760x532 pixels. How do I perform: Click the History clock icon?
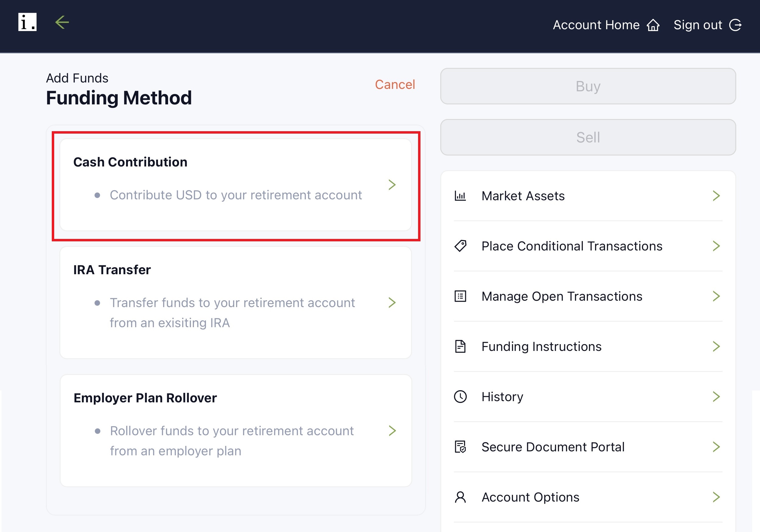(x=460, y=396)
